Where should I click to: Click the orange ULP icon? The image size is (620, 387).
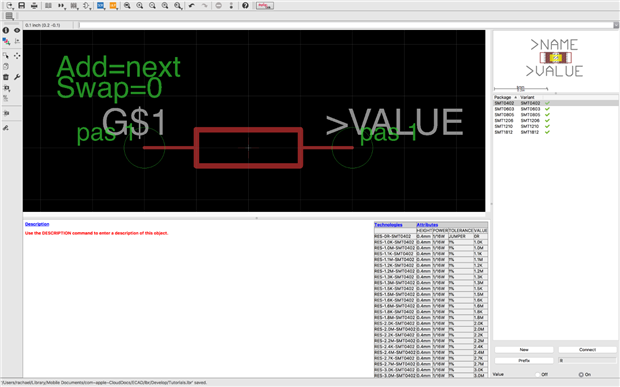pyautogui.click(x=113, y=6)
